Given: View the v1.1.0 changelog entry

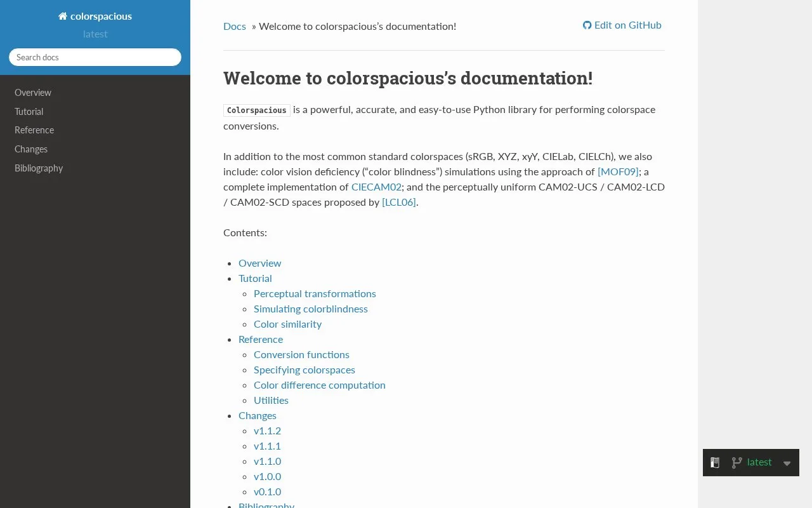Looking at the screenshot, I should click(x=268, y=461).
